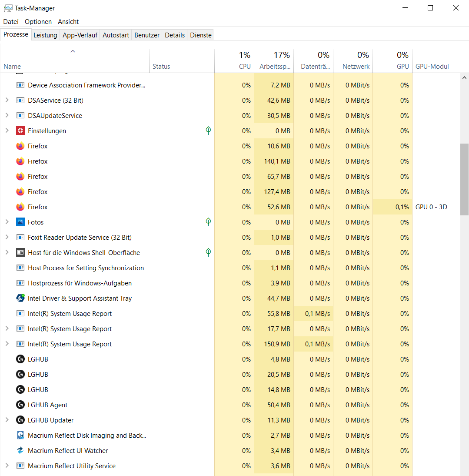Expand the Foxit Reader Update Service group

(7, 238)
